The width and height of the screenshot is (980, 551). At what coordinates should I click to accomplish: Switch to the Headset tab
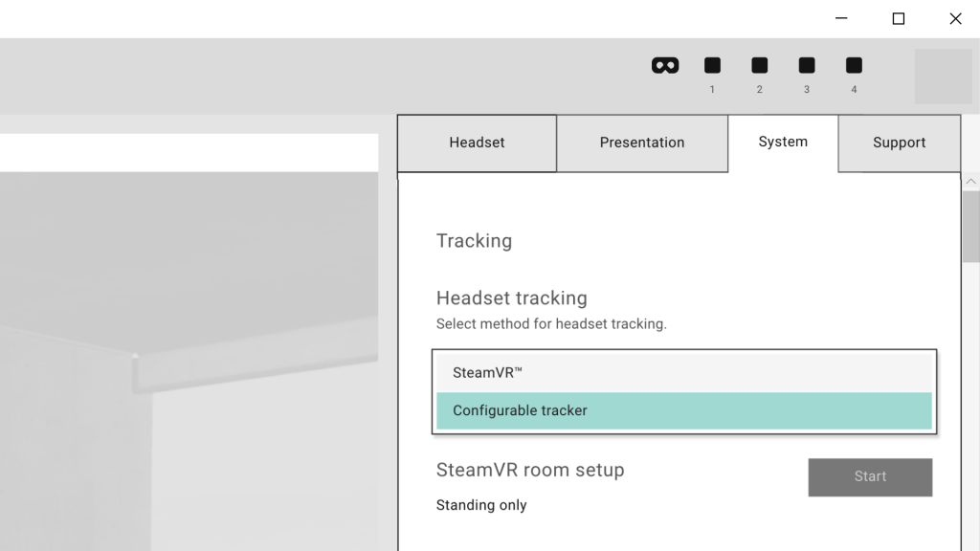pyautogui.click(x=477, y=143)
